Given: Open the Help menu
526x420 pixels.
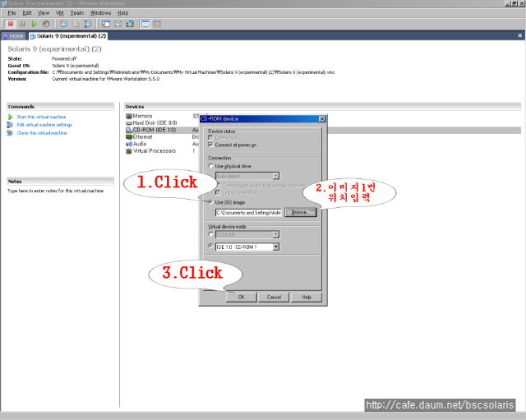Looking at the screenshot, I should tap(122, 13).
